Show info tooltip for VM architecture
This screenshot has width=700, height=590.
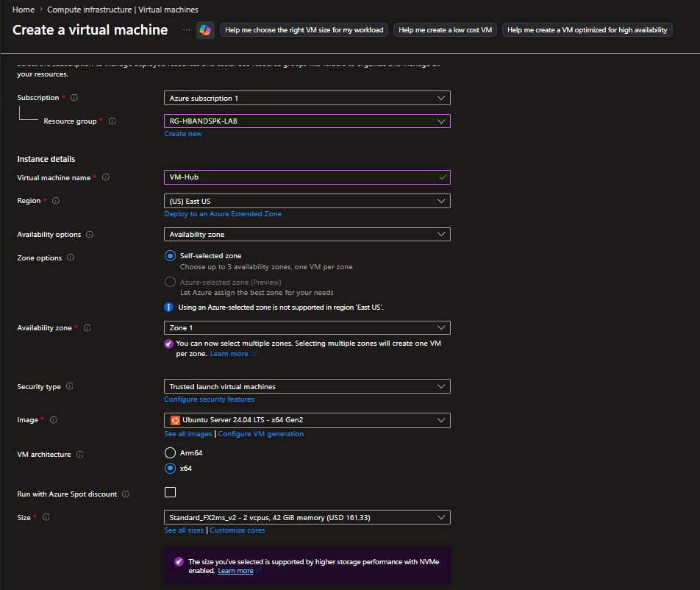[x=80, y=454]
